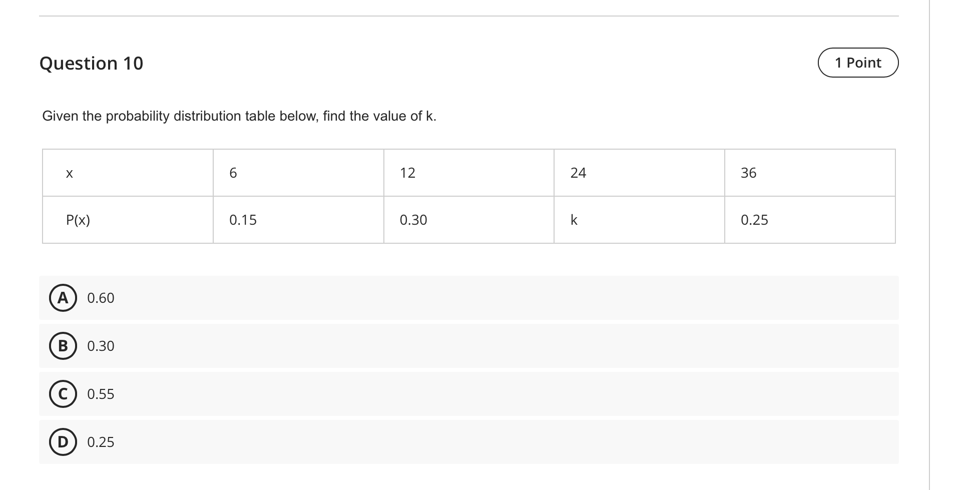Click the x row header cell
Screen dimensions: 980x490
pos(128,173)
